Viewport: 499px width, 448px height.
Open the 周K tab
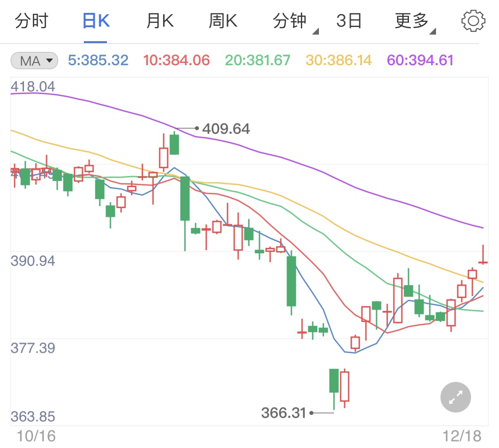click(223, 21)
